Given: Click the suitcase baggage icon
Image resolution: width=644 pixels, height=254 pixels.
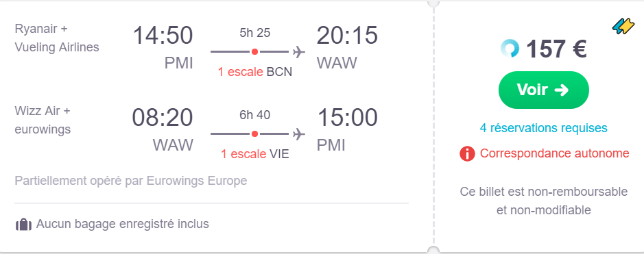Looking at the screenshot, I should [x=23, y=225].
